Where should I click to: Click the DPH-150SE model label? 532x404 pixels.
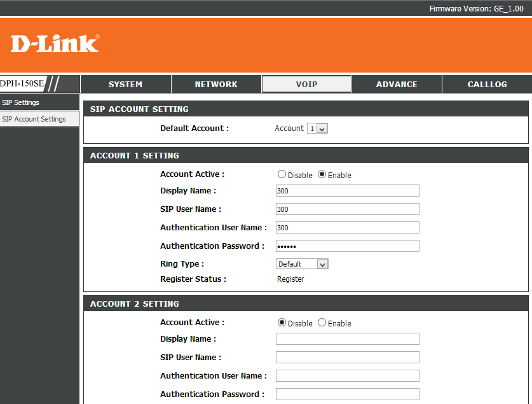coord(22,83)
